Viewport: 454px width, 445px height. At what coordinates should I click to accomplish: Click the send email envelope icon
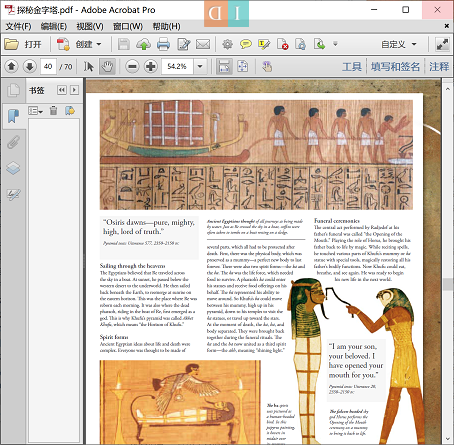tap(203, 44)
